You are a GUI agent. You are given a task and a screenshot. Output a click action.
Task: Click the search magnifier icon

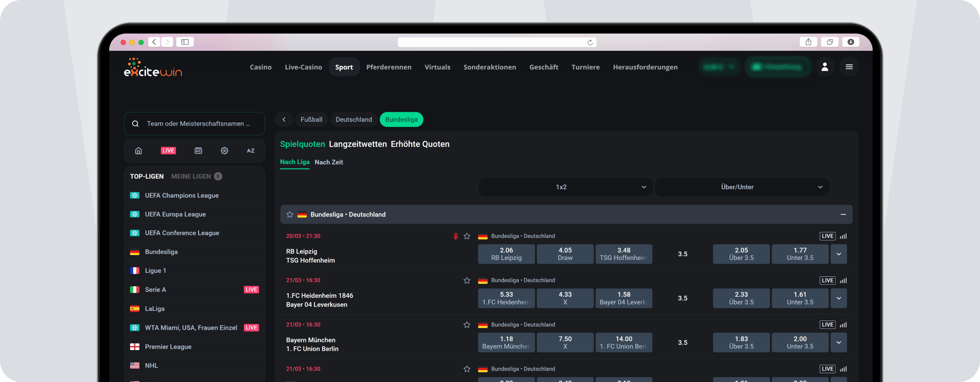[135, 124]
